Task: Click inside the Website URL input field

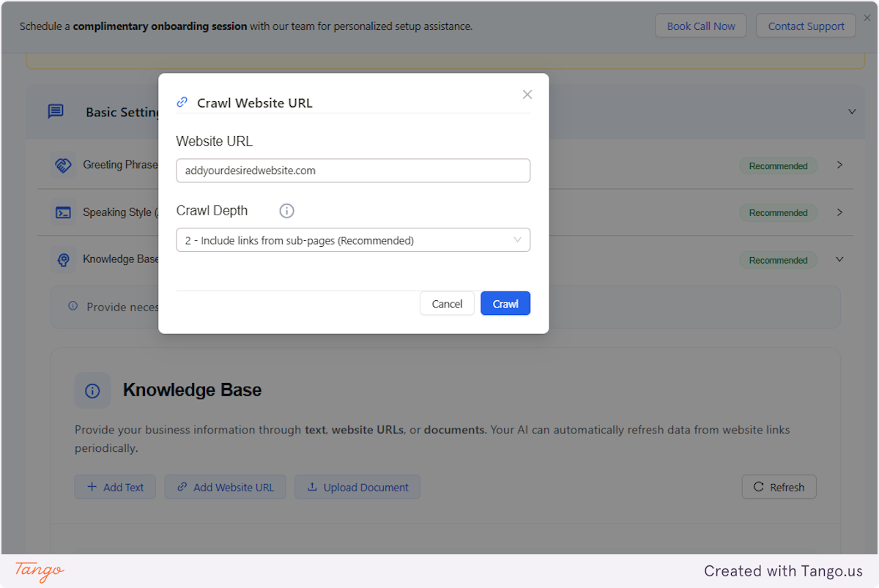Action: click(x=353, y=170)
